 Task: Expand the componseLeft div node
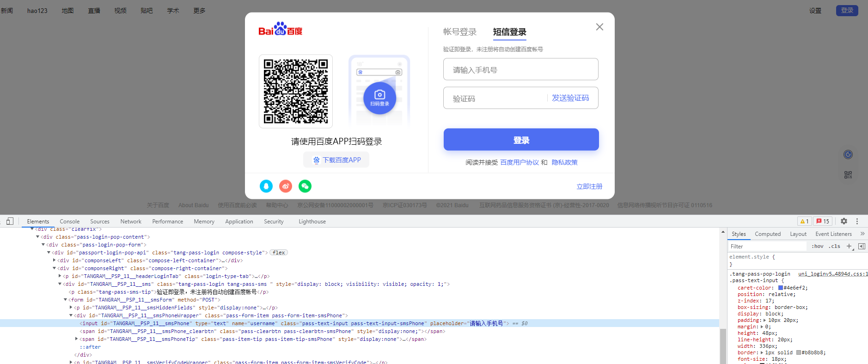[x=55, y=260]
